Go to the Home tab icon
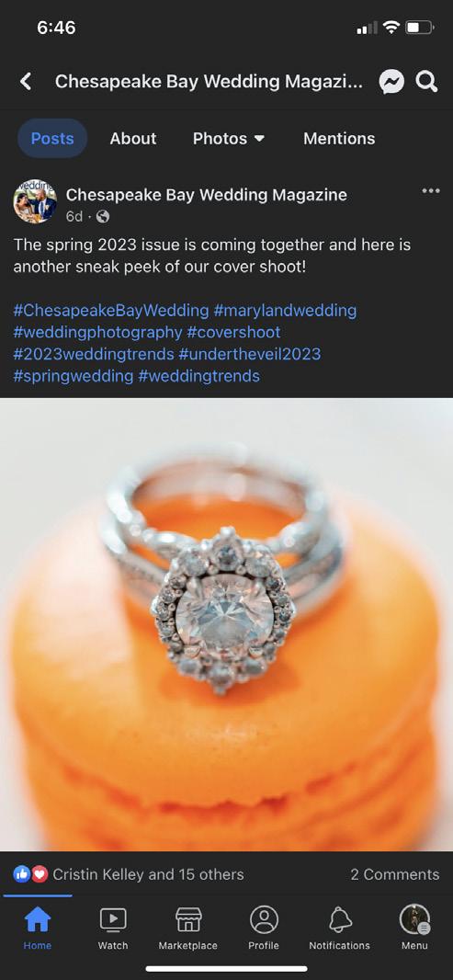Viewport: 453px width, 980px height. point(38,919)
